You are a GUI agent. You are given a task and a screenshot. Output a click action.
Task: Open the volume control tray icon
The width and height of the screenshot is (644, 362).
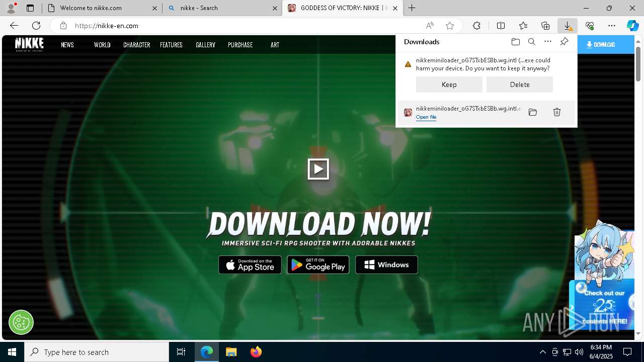point(579,352)
